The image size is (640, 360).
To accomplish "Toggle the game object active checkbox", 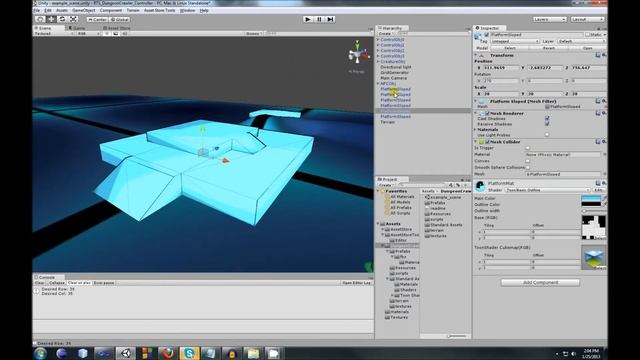I will point(487,35).
